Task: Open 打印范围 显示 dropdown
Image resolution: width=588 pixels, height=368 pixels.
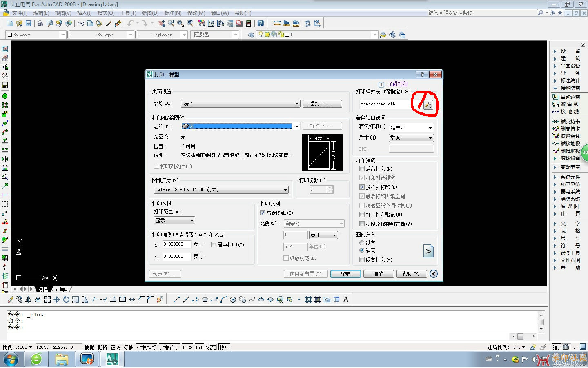Action: point(174,220)
